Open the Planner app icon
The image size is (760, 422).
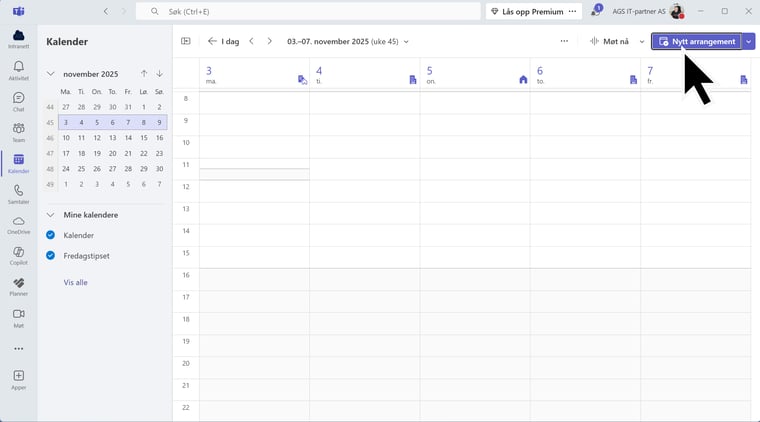(x=18, y=286)
